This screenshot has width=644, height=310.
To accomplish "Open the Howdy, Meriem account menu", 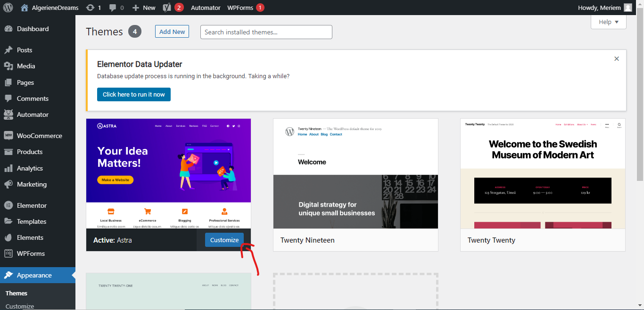I will tap(605, 8).
